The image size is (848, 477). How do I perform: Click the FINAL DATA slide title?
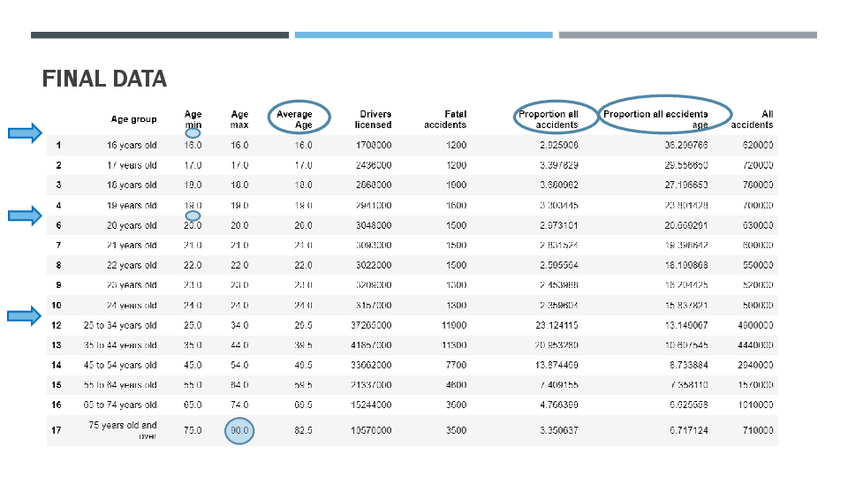tap(104, 79)
